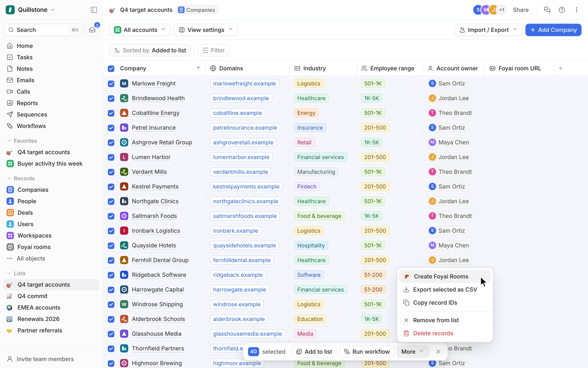Open Reports from sidebar

tap(27, 103)
